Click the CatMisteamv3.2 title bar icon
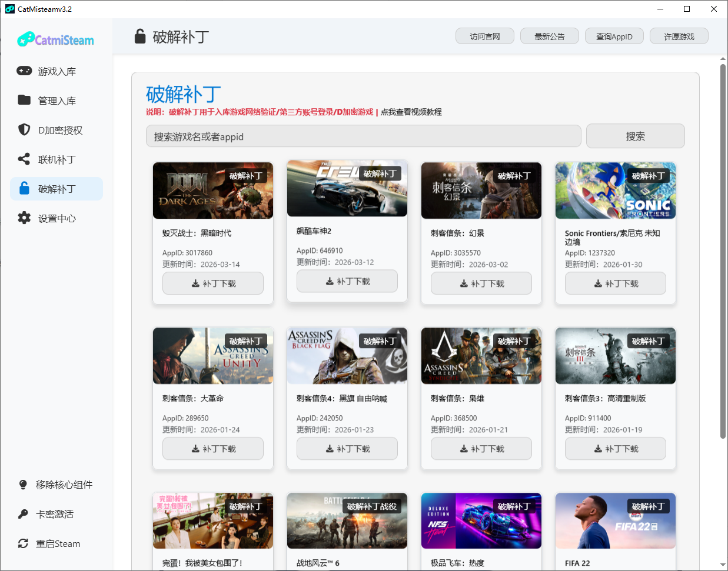Image resolution: width=728 pixels, height=571 pixels. [9, 9]
